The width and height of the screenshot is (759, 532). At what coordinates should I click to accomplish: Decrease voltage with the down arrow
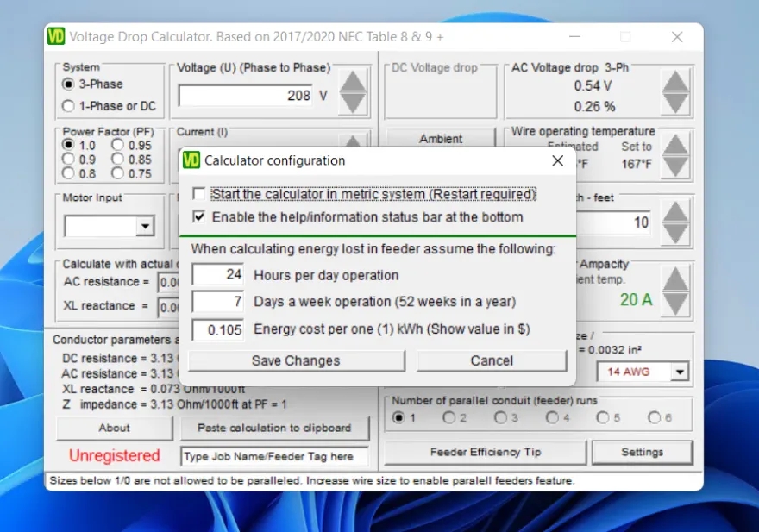click(x=353, y=103)
